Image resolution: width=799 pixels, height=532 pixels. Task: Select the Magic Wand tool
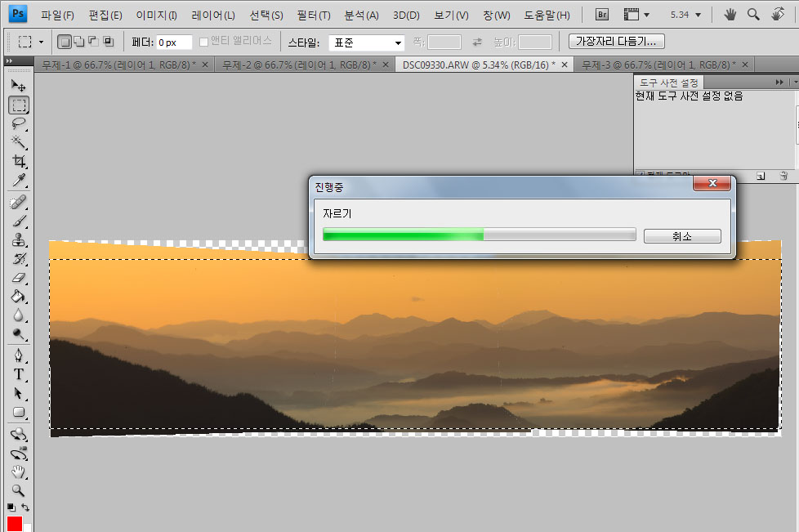click(18, 142)
